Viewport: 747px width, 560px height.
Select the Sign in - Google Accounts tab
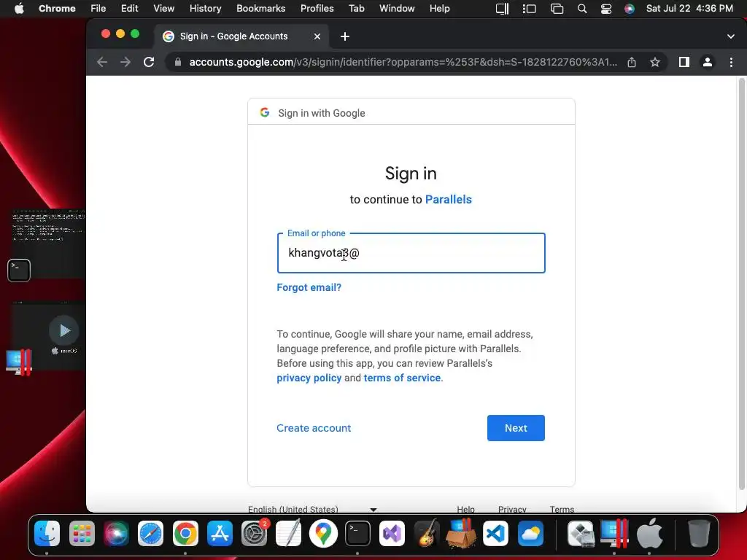point(241,36)
